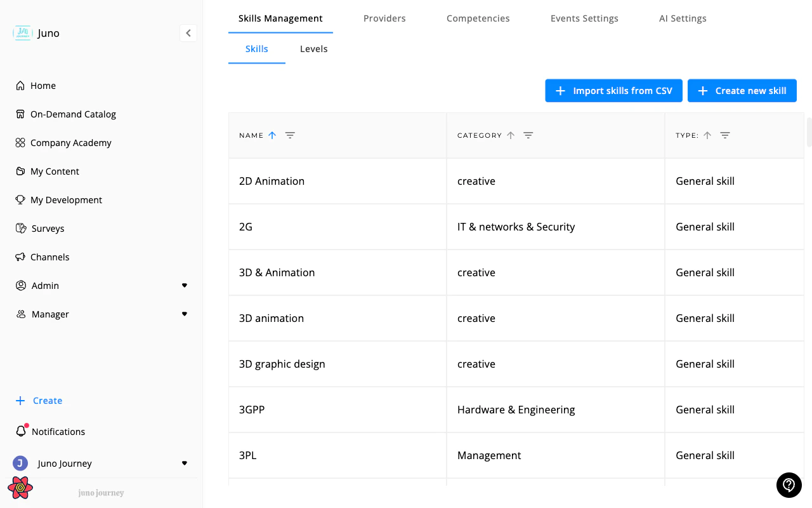Toggle sort order on the Type column
The height and width of the screenshot is (508, 812).
pyautogui.click(x=707, y=135)
